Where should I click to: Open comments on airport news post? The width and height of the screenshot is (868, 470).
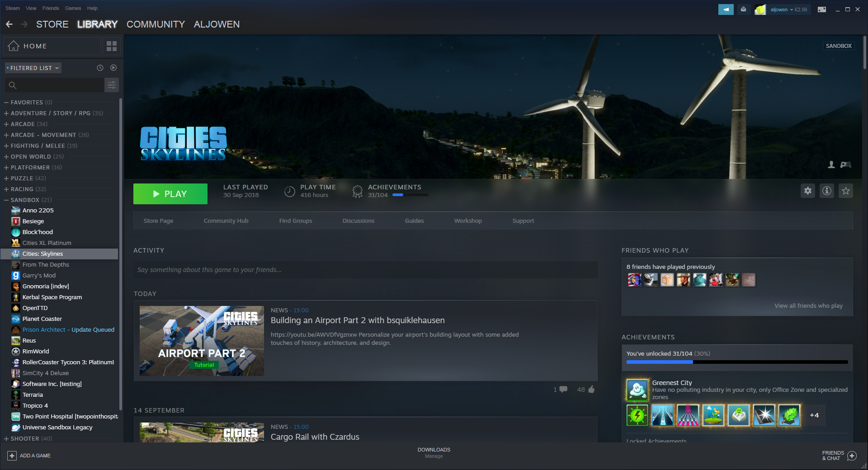(563, 389)
